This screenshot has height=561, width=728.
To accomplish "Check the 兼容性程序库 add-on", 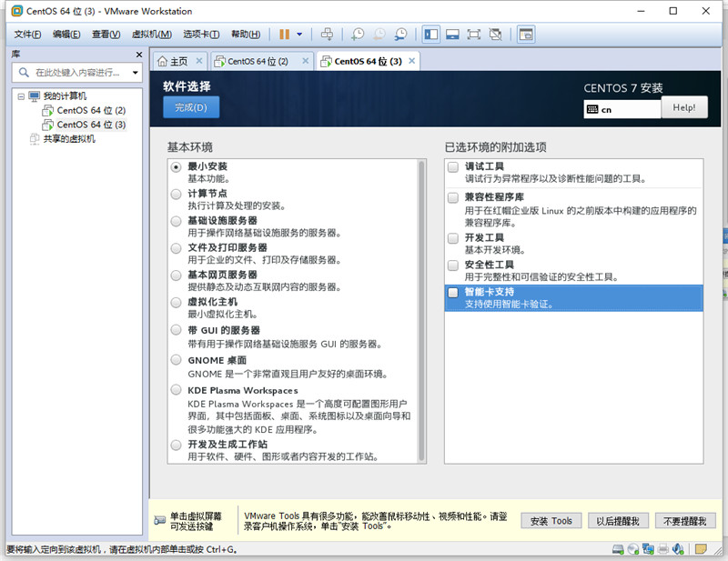I will point(453,197).
